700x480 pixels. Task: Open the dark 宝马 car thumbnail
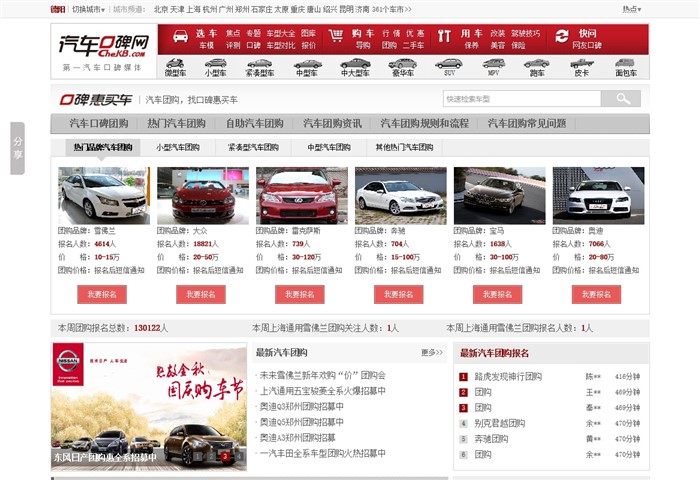[500, 196]
